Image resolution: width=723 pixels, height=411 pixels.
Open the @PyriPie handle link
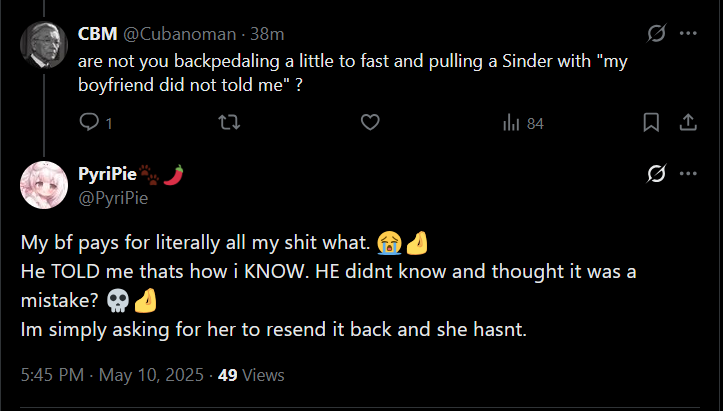113,197
